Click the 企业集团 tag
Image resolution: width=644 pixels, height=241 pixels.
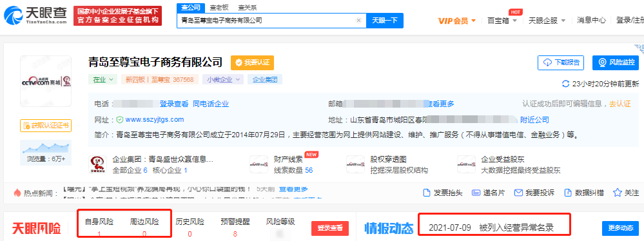pyautogui.click(x=265, y=80)
